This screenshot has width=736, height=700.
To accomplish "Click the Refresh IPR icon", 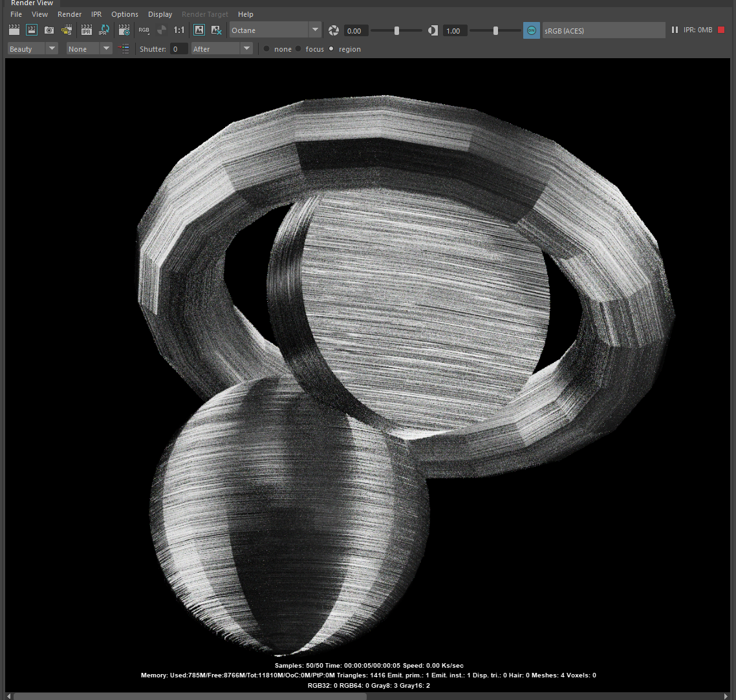I will (104, 30).
